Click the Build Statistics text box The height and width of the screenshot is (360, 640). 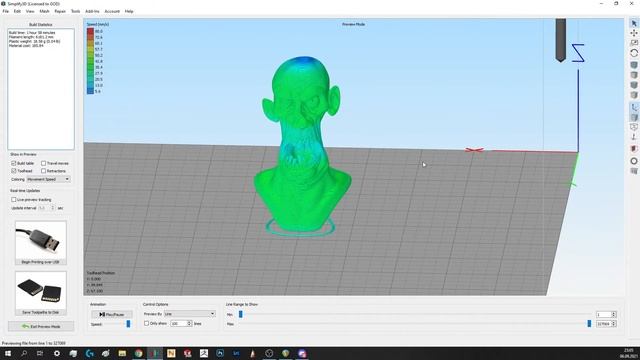click(41, 89)
